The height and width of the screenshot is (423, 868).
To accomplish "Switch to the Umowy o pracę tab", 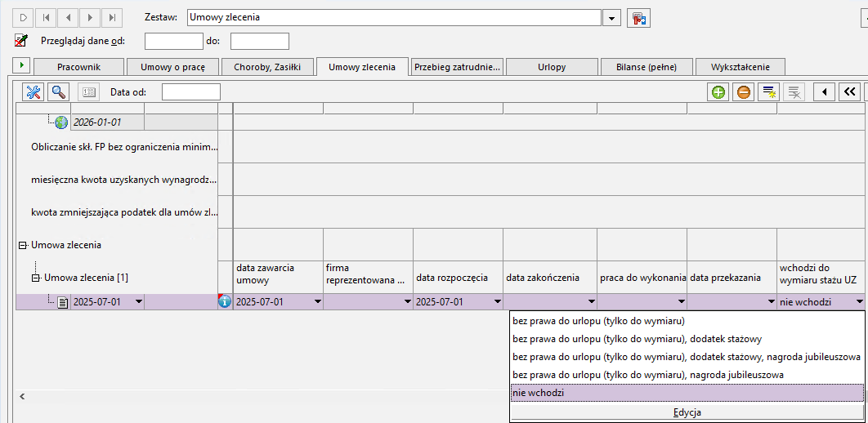I will pos(172,68).
